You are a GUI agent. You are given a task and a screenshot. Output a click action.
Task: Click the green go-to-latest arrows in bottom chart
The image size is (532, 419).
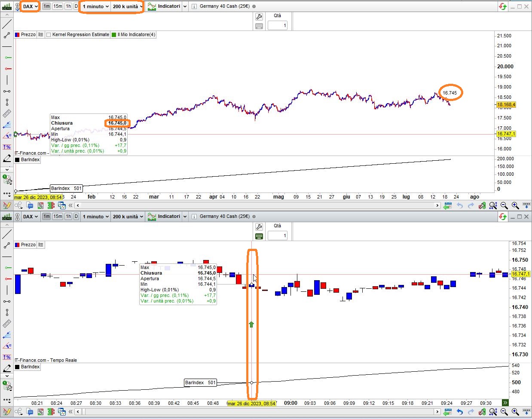505,403
